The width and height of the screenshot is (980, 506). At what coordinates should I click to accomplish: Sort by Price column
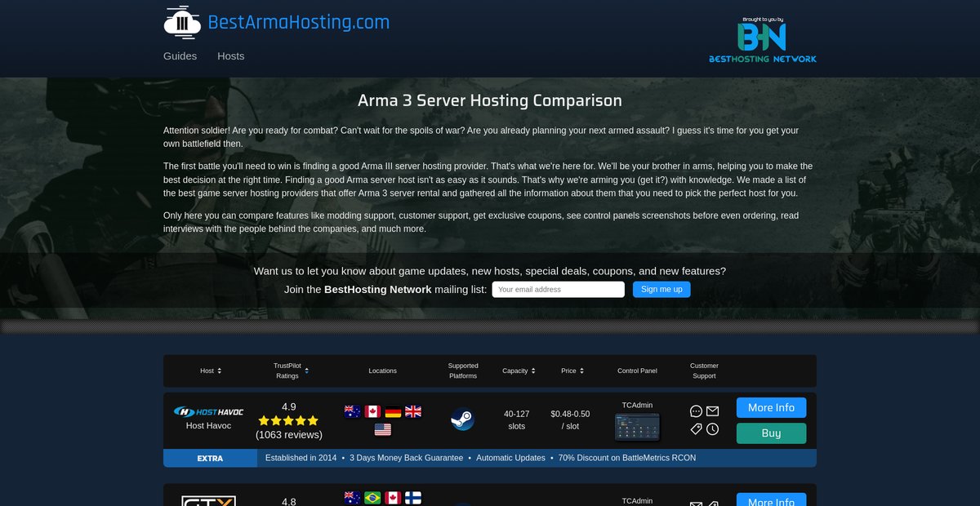572,371
